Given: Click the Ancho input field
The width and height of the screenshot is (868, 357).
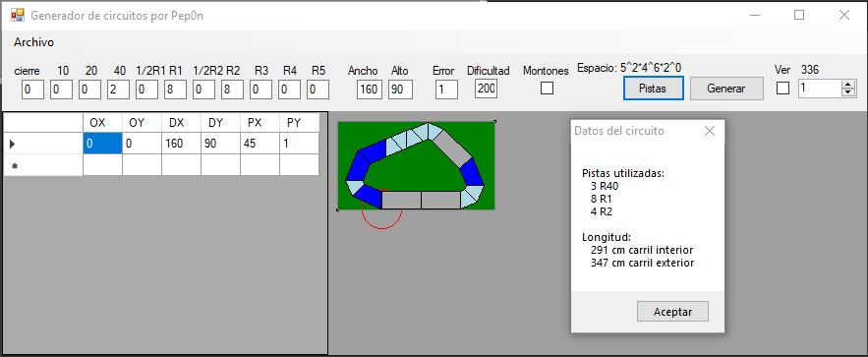Looking at the screenshot, I should point(370,89).
